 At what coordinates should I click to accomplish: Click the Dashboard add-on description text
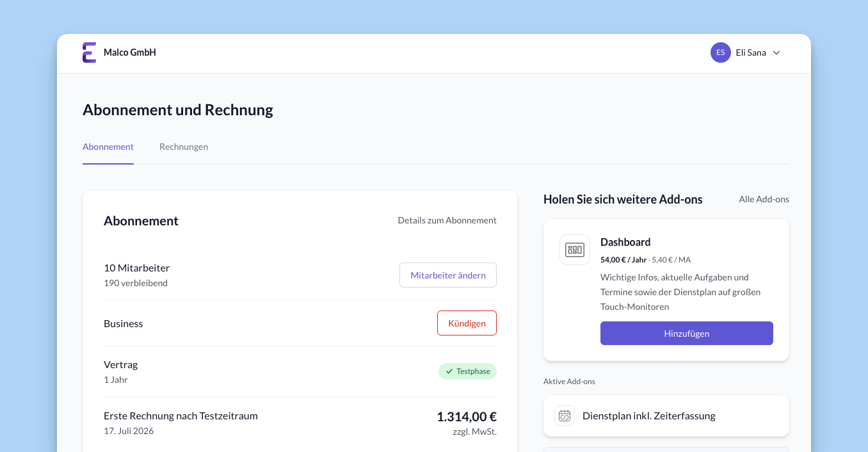[680, 292]
